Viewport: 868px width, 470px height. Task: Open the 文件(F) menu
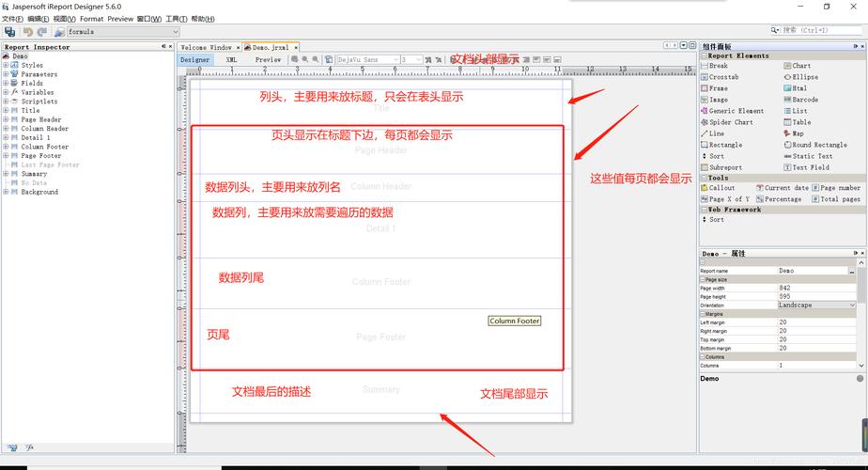[x=12, y=19]
